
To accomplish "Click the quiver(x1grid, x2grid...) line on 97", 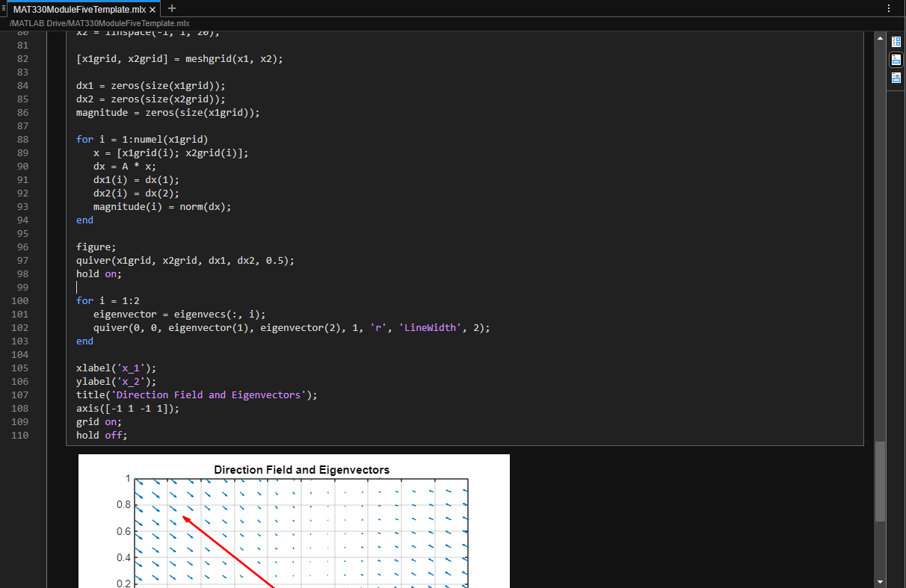I will 185,261.
